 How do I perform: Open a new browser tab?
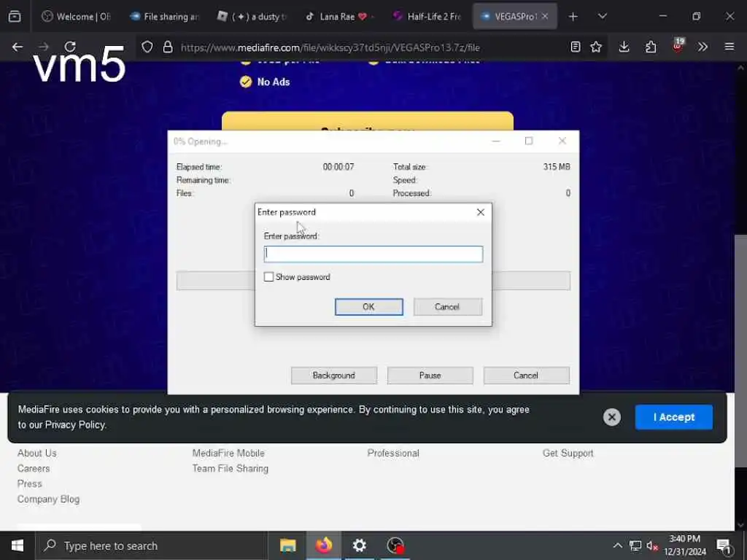pyautogui.click(x=573, y=17)
